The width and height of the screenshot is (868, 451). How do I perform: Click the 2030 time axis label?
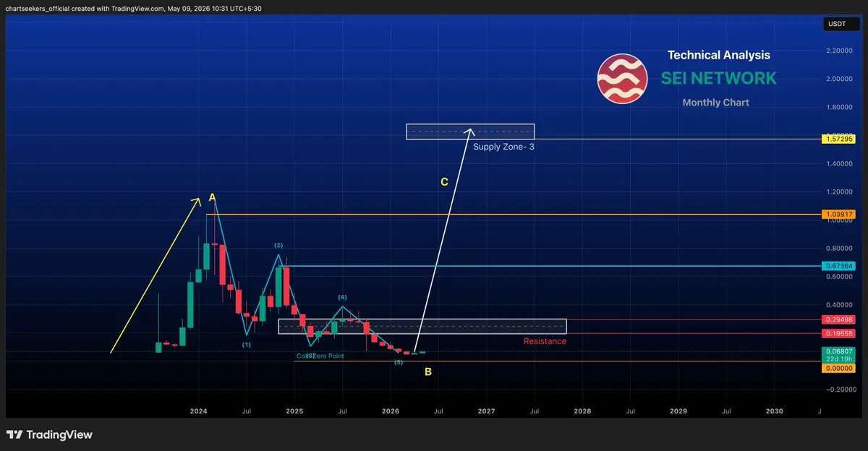(x=774, y=411)
